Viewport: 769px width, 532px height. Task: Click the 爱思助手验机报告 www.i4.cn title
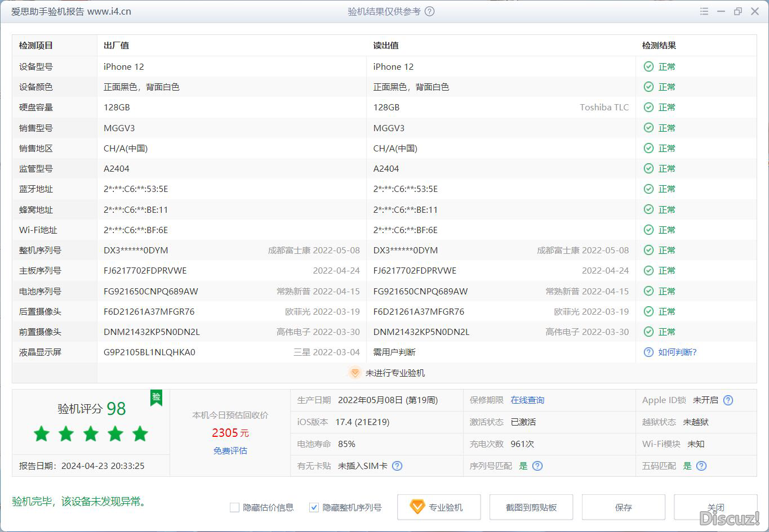71,11
